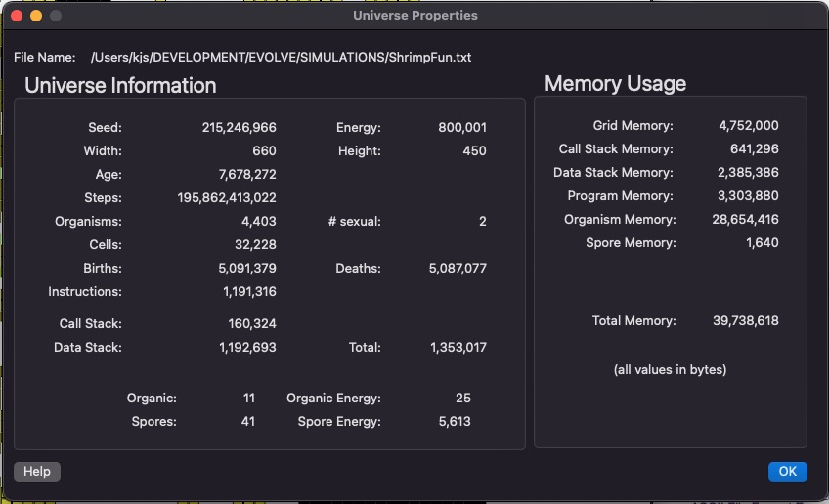Close the Universe Properties window
The height and width of the screenshot is (504, 829).
pos(17,16)
